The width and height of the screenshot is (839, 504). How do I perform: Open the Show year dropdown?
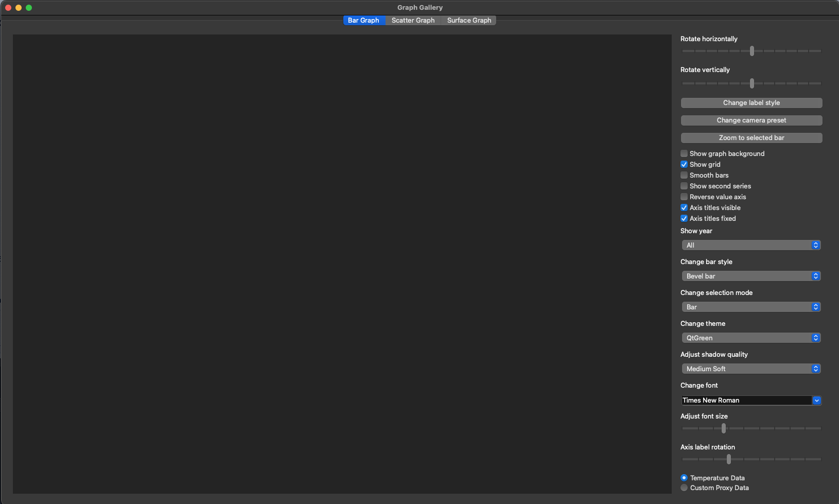click(751, 245)
